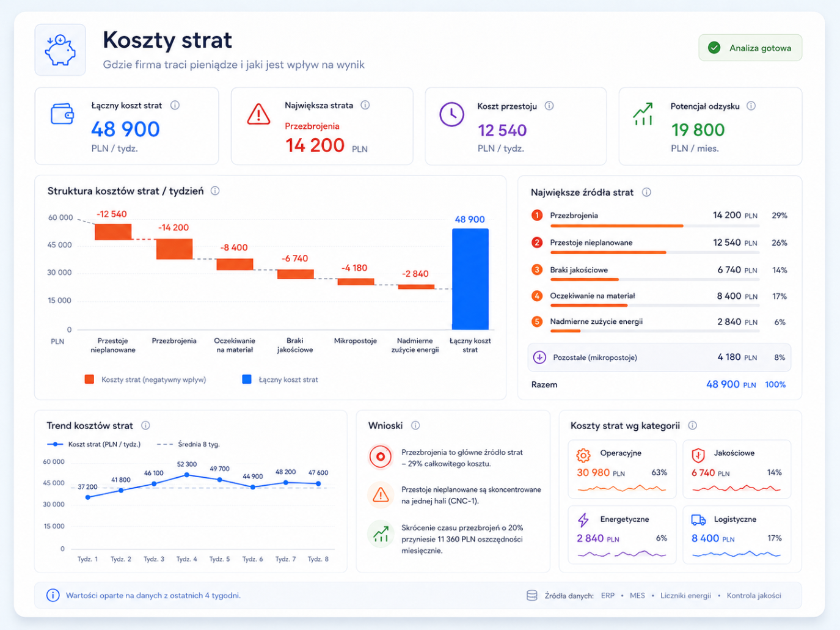Open info icon beside Struktura kosztów strat / tydzień

coord(215,191)
